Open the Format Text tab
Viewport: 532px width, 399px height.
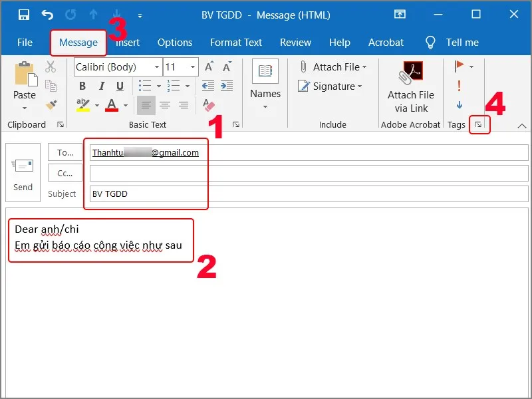236,43
